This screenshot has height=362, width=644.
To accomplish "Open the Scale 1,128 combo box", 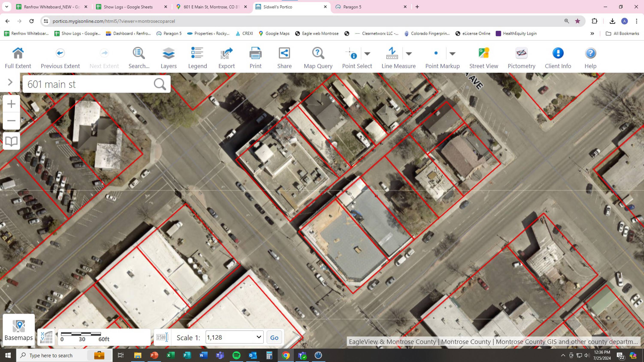I will click(234, 337).
